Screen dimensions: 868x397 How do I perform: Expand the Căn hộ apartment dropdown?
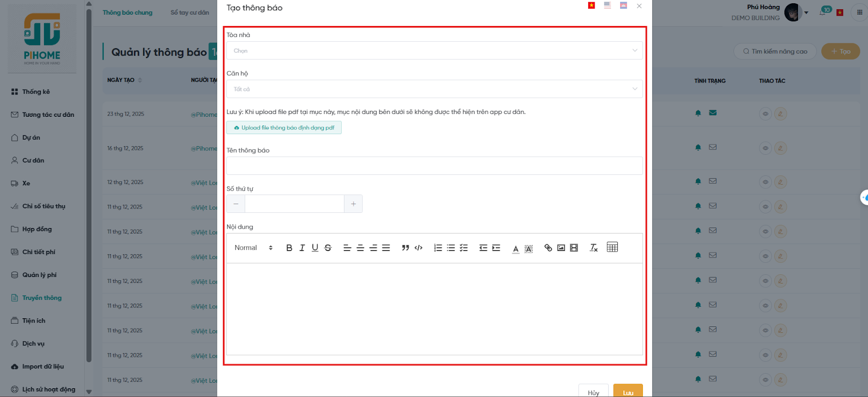tap(434, 89)
